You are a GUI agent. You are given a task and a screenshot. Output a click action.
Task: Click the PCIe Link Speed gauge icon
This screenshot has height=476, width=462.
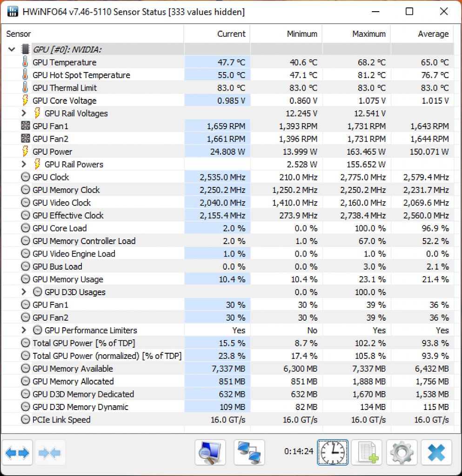pyautogui.click(x=26, y=419)
